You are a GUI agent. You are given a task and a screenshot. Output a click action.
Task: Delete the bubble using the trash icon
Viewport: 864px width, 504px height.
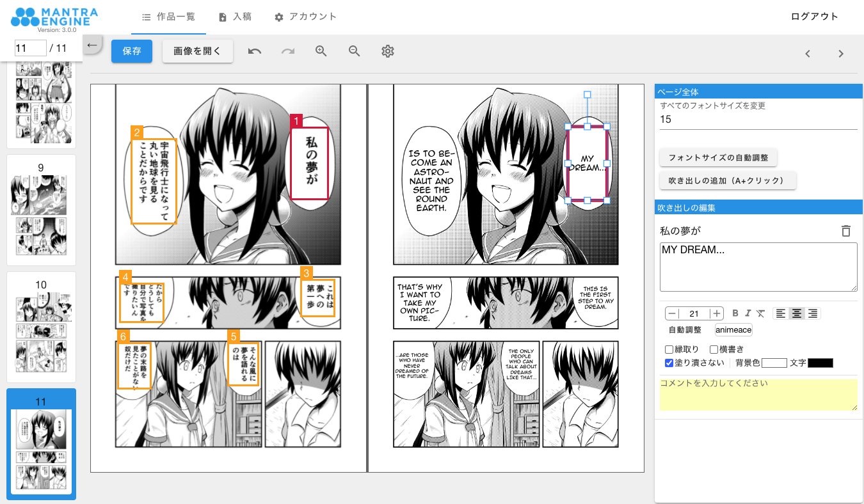tap(846, 231)
